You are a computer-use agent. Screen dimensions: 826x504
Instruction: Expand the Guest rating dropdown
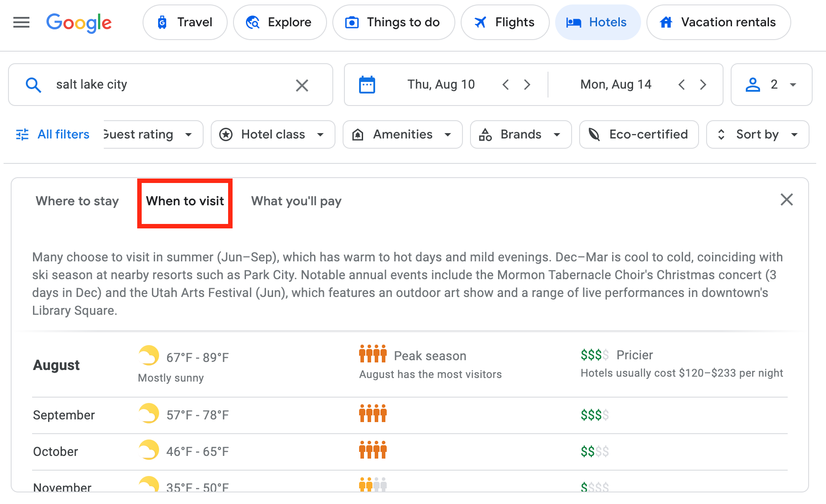pos(153,134)
